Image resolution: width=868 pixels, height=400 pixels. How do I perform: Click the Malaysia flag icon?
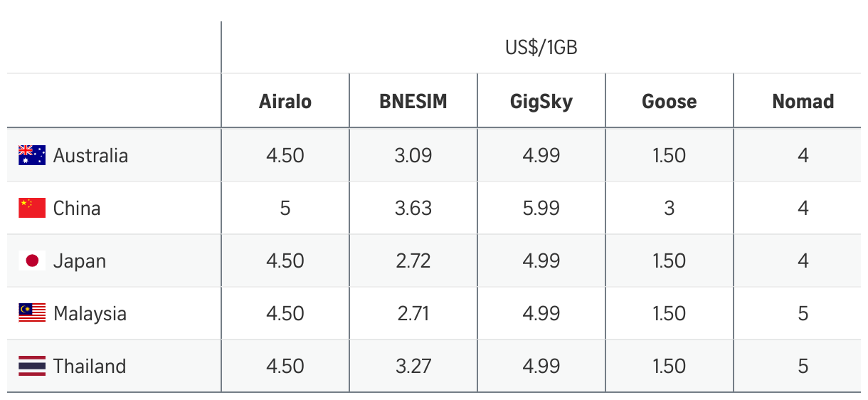[x=32, y=313]
